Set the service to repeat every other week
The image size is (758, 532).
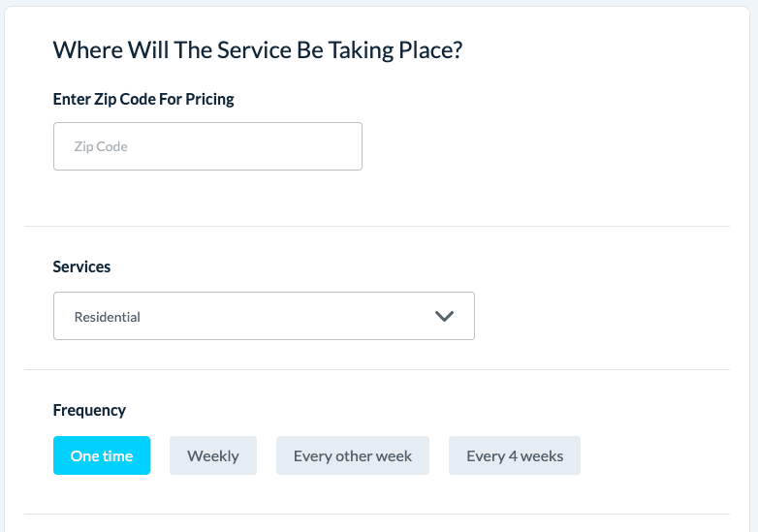tap(353, 455)
